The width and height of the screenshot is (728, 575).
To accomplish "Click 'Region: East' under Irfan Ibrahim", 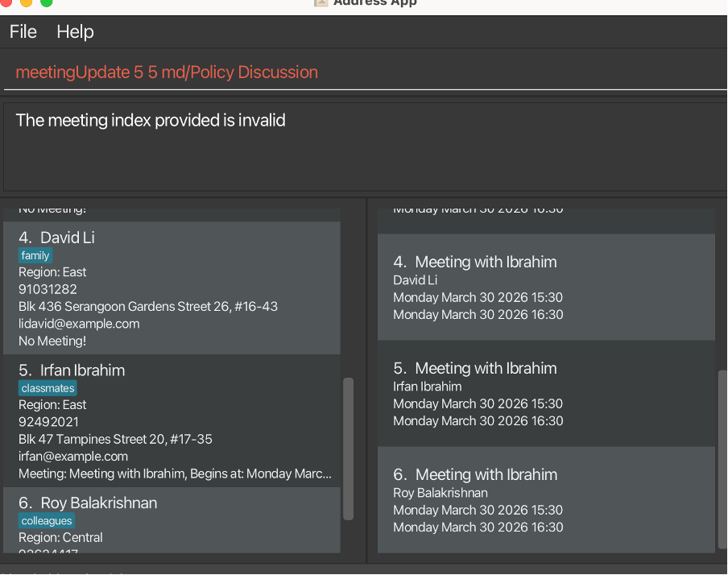I will tap(52, 405).
